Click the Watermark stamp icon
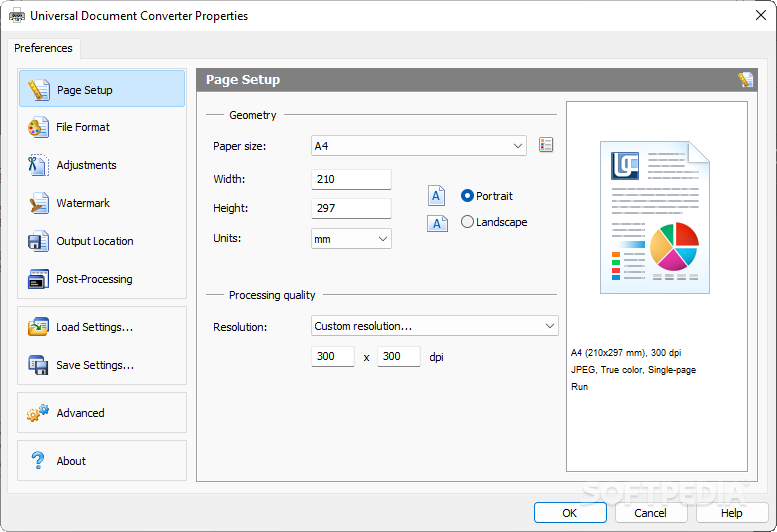The height and width of the screenshot is (532, 777). tap(38, 203)
